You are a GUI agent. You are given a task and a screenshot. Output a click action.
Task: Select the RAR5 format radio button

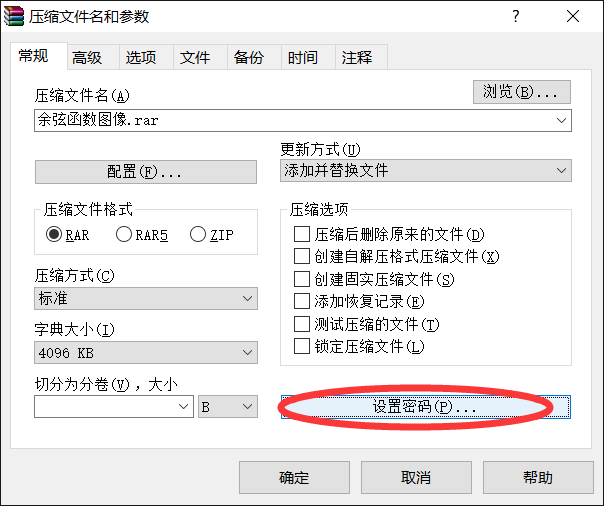pos(124,235)
